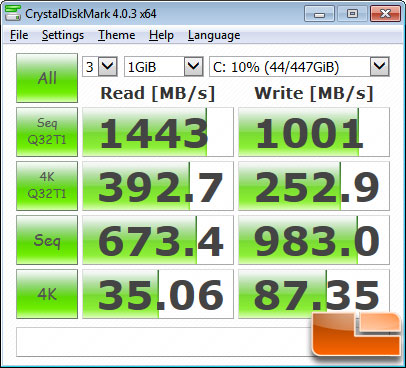Start the Seq Q32T1 benchmark
This screenshot has height=368, width=406.
pos(47,132)
